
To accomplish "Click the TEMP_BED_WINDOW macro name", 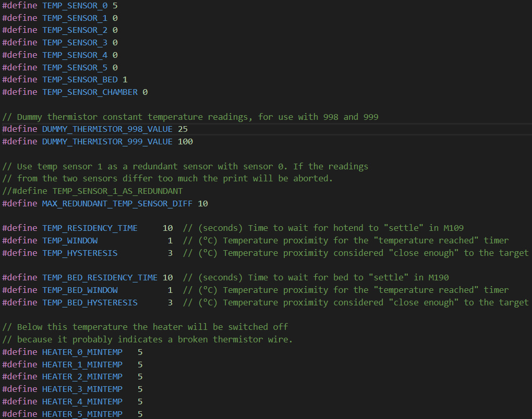I will pyautogui.click(x=80, y=290).
